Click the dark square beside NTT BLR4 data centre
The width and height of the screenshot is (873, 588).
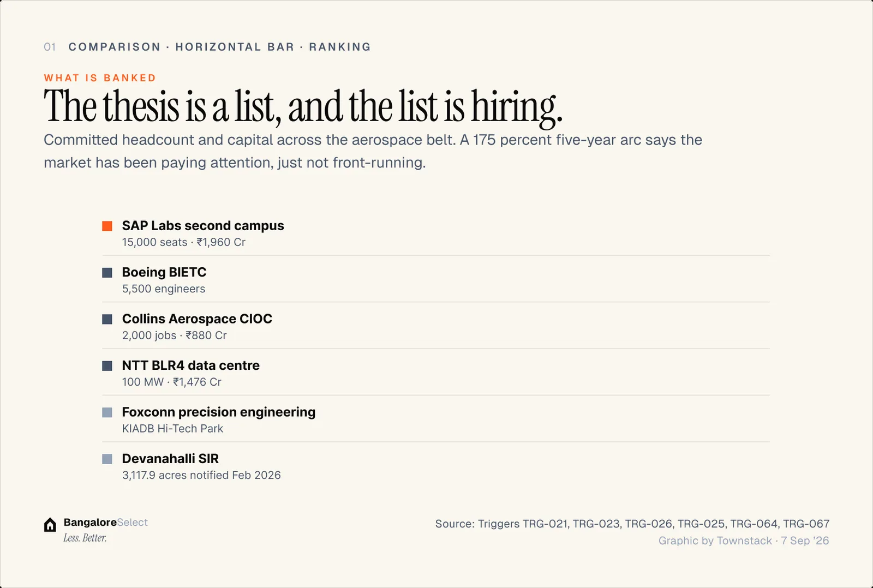(107, 366)
